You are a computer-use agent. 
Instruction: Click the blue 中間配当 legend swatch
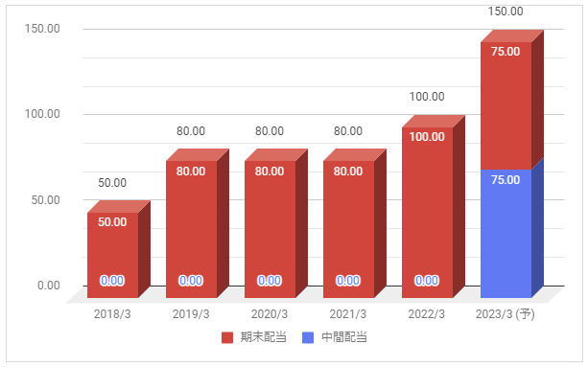pos(308,337)
